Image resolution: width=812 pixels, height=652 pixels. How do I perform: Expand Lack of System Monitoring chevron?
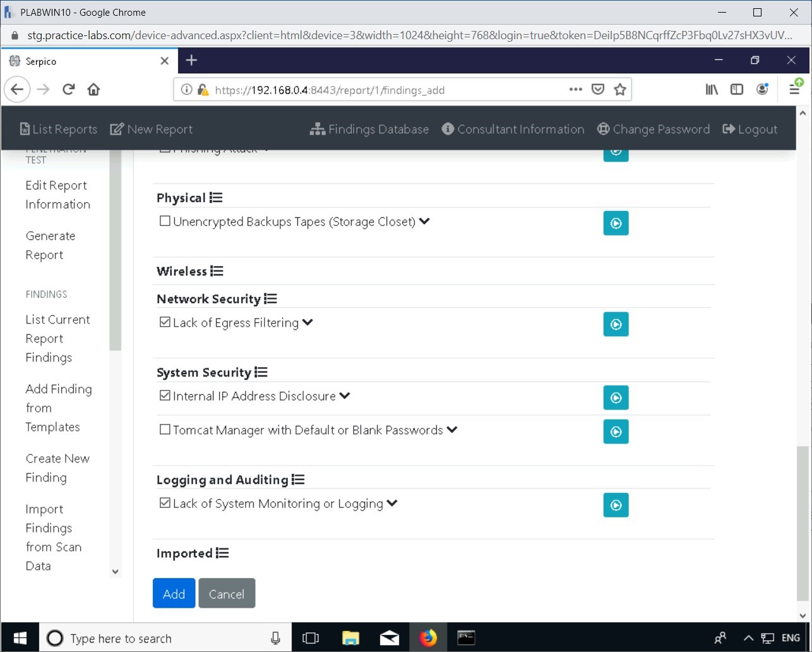pos(392,504)
